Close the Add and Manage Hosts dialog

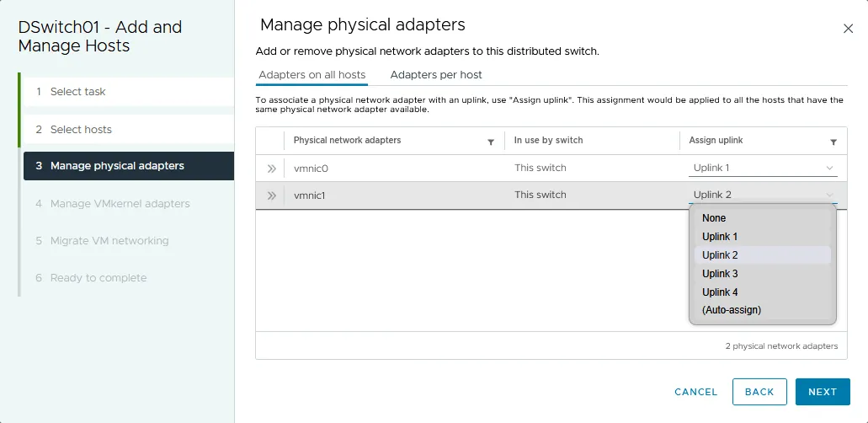coord(848,29)
